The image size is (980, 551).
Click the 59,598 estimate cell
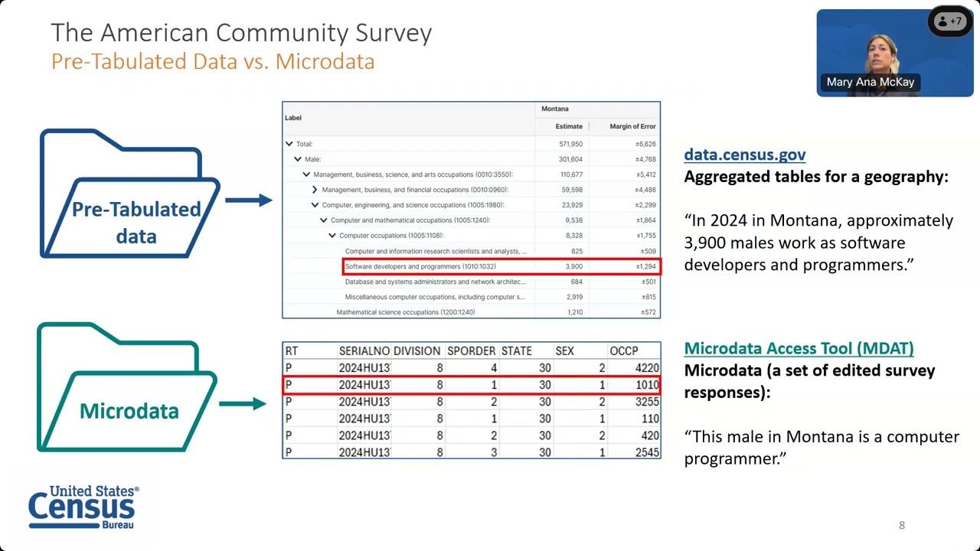click(572, 190)
